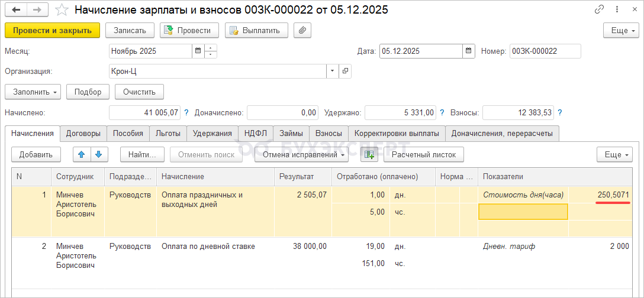This screenshot has height=298, width=644.
Task: Open calendar for Месяц field
Action: tap(198, 51)
